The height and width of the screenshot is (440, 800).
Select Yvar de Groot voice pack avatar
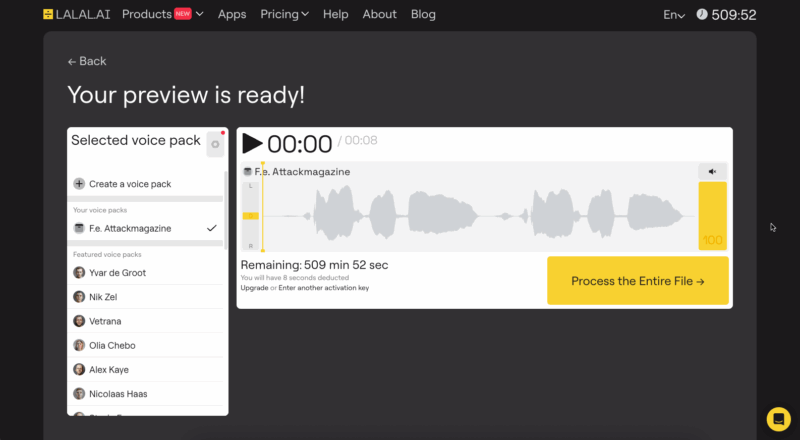[79, 273]
